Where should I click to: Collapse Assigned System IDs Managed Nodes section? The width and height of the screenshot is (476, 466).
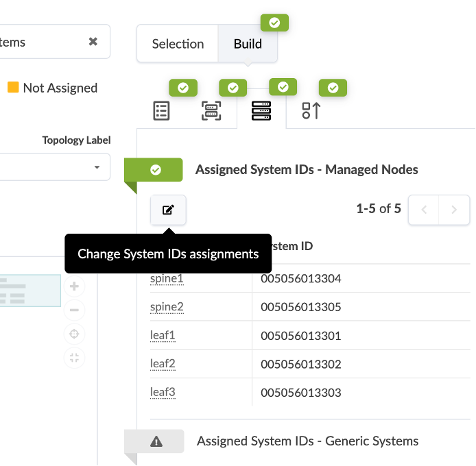[155, 170]
